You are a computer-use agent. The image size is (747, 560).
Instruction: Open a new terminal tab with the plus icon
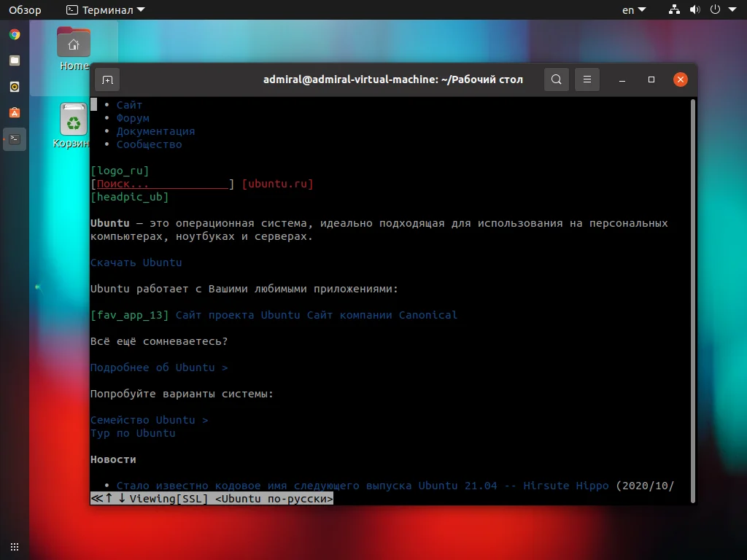pos(107,79)
